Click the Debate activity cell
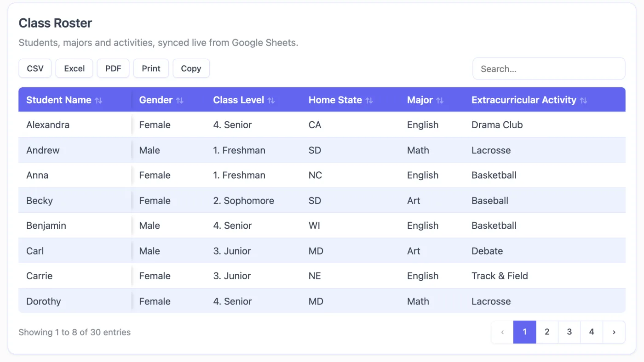This screenshot has height=362, width=644. click(x=487, y=251)
